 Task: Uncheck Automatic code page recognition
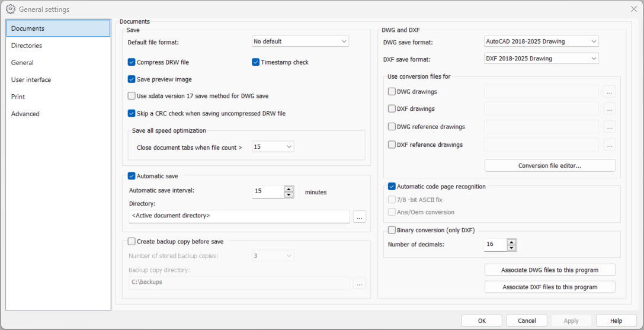point(392,187)
